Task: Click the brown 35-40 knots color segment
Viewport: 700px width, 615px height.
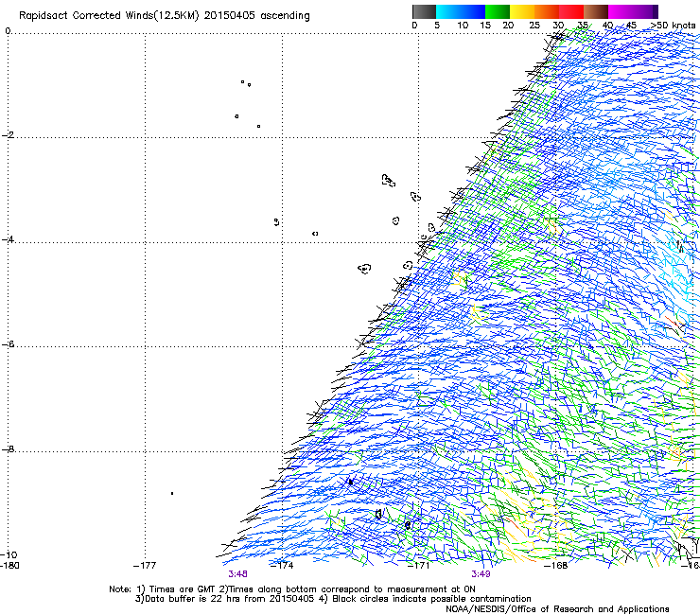Action: [x=596, y=11]
